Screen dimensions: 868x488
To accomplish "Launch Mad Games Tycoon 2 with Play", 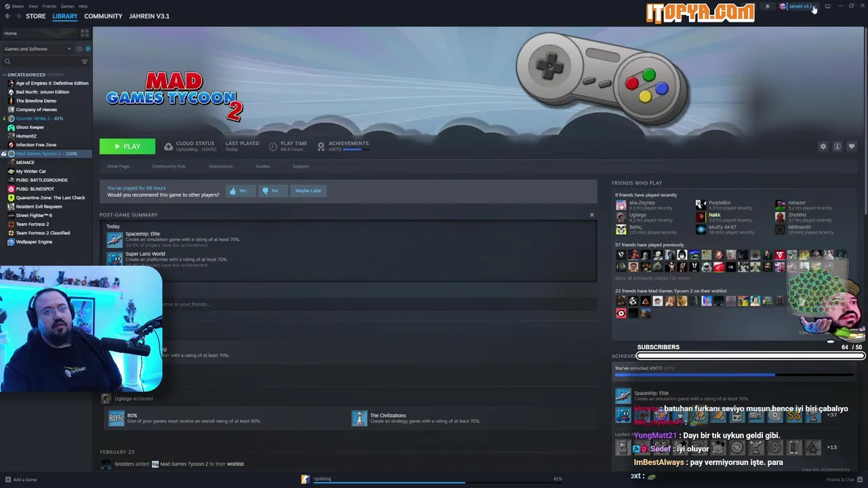I will 127,146.
